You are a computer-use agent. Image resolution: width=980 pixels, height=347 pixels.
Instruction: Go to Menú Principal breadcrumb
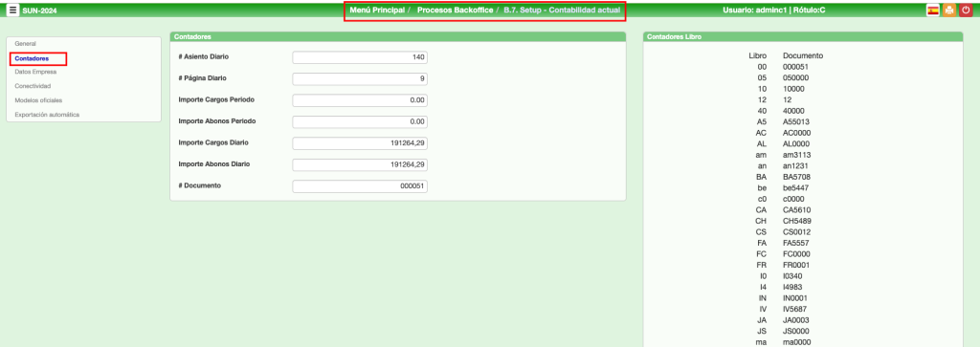tap(377, 11)
